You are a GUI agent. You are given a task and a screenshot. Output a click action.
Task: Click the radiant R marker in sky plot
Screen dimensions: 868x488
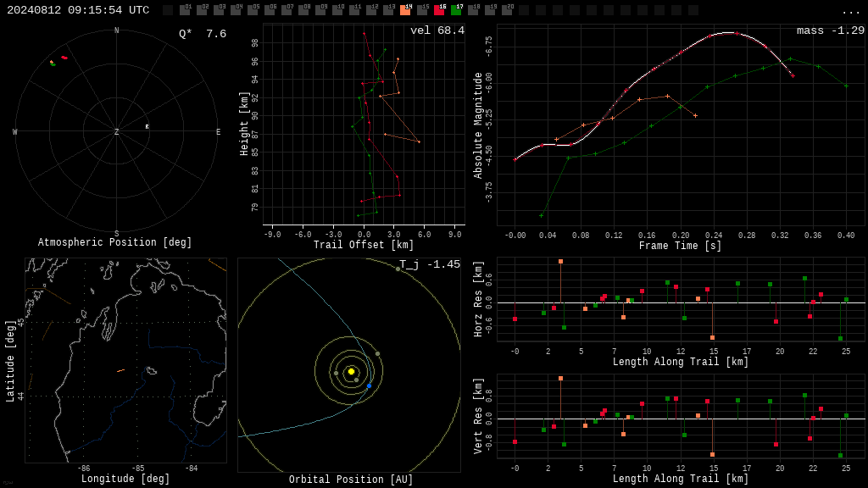point(147,127)
